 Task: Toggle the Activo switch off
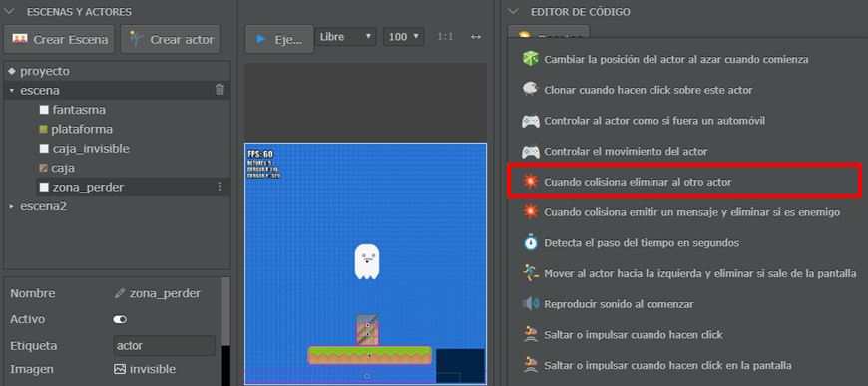point(120,319)
